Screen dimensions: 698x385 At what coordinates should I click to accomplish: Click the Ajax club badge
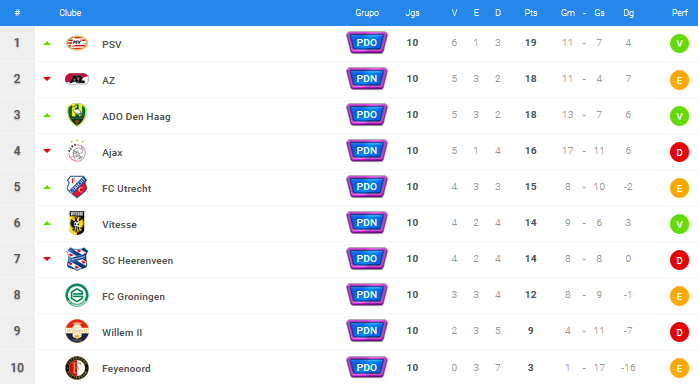click(77, 151)
